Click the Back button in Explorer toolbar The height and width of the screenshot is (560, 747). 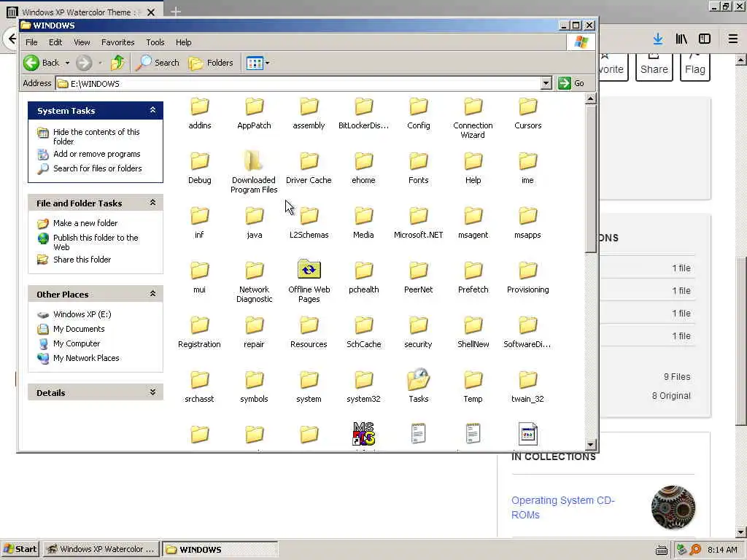[x=41, y=63]
